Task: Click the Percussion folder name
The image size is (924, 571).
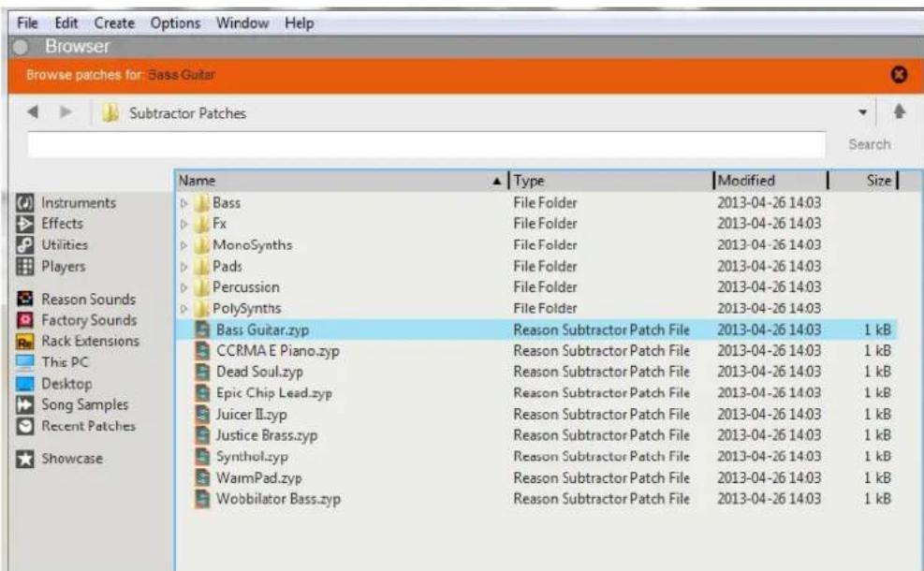Action: pos(246,287)
